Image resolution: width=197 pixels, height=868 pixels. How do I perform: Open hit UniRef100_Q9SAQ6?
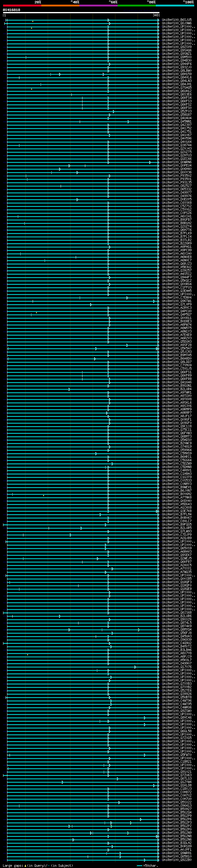177,50
